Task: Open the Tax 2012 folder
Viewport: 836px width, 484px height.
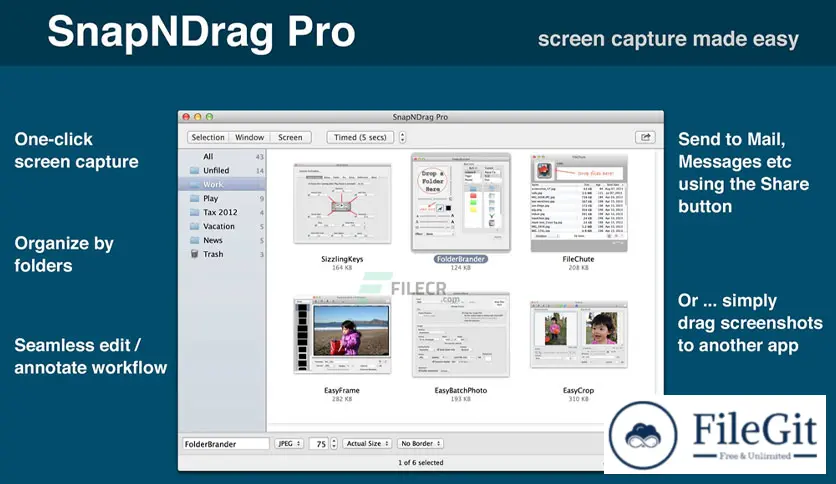Action: (222, 212)
